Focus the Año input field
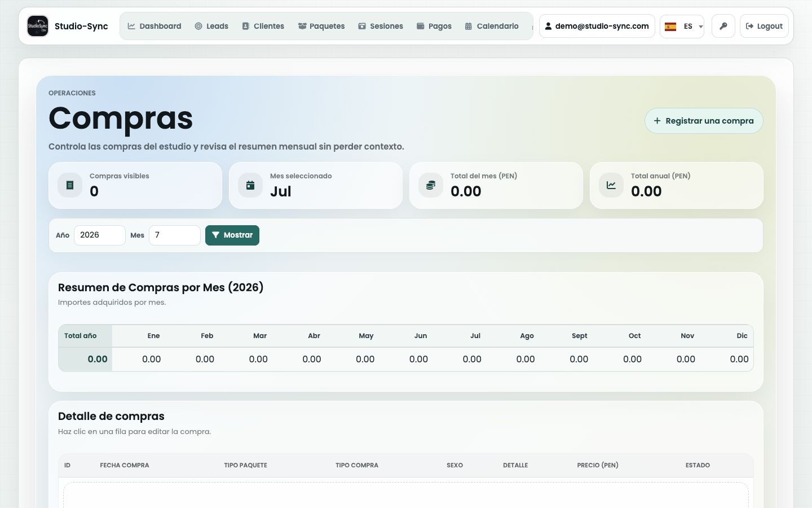 (x=100, y=235)
